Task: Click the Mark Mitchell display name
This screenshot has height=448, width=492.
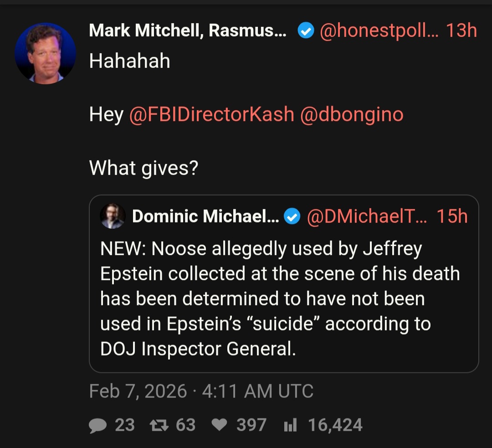Action: (188, 31)
